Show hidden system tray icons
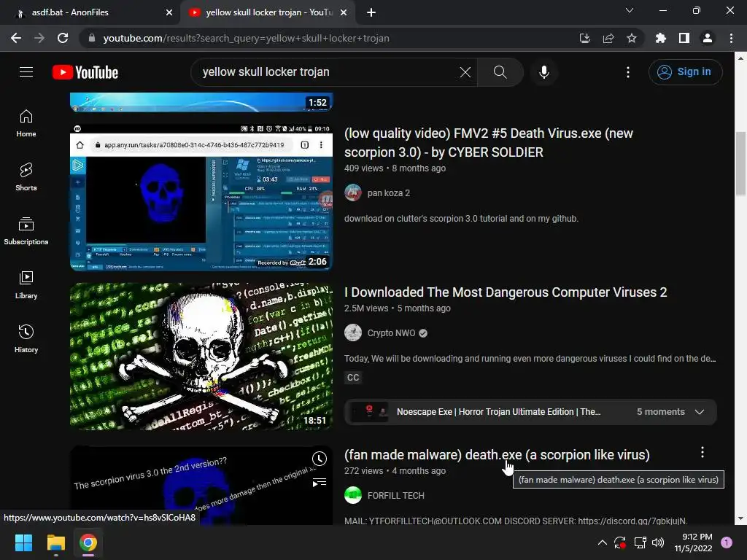 (x=602, y=542)
